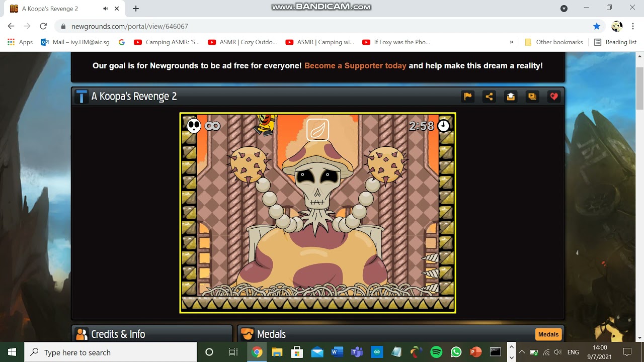Open a new Chrome tab

click(x=136, y=9)
